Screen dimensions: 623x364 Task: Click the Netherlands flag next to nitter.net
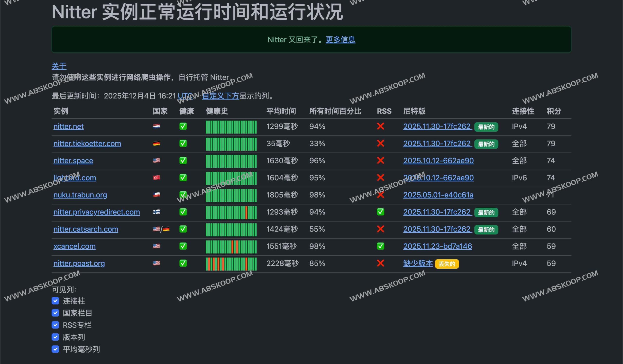[156, 126]
